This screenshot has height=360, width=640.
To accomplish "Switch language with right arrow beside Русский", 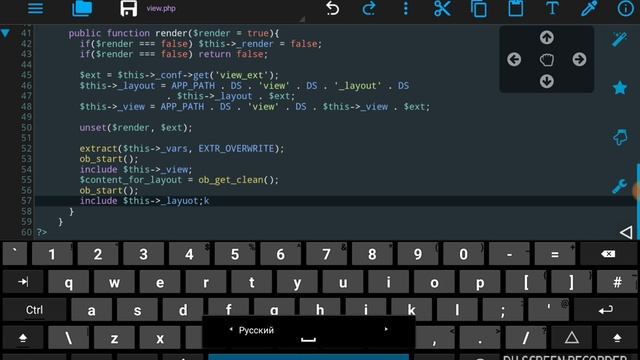I will click(x=386, y=329).
